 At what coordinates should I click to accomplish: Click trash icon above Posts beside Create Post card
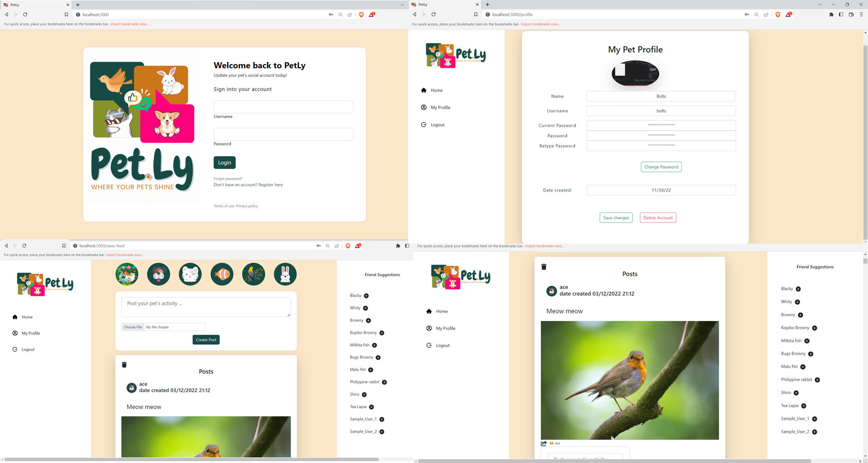pos(124,364)
